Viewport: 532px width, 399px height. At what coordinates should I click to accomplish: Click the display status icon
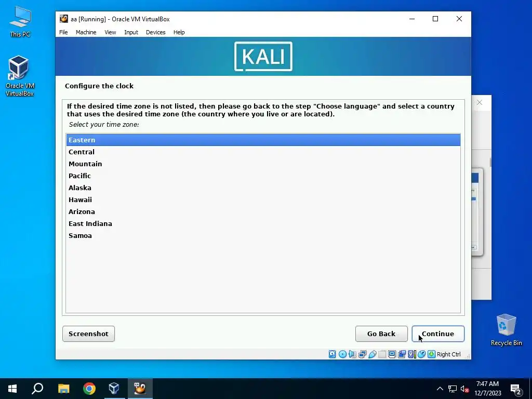[x=392, y=354]
